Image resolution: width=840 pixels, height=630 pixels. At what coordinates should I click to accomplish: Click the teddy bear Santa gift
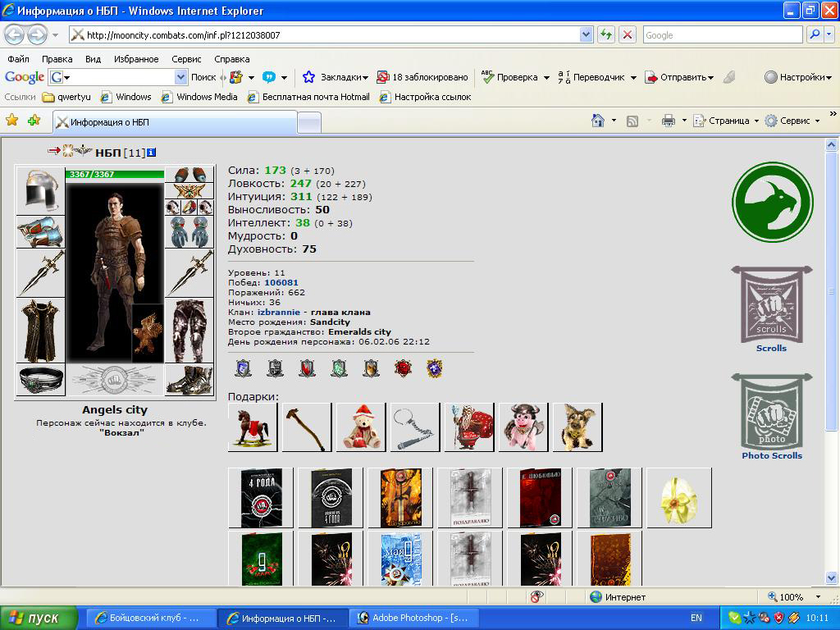[361, 427]
